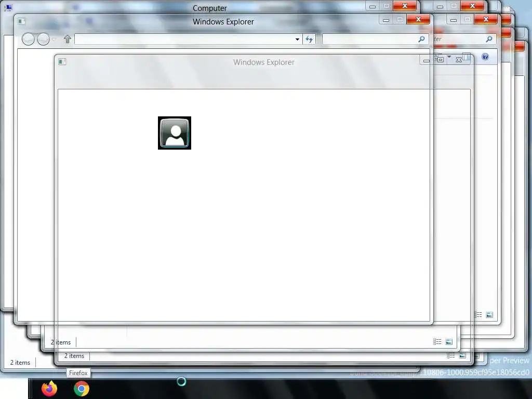Click the magnifier in the search box ending in 'ter'

(x=489, y=39)
